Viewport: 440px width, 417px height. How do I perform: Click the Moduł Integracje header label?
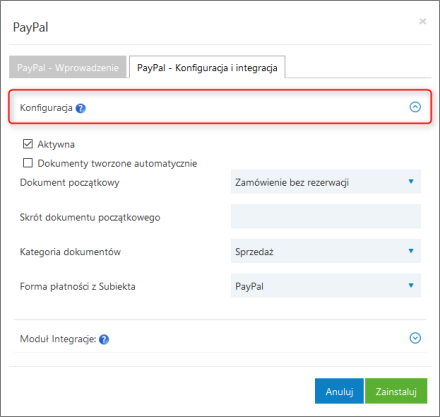(x=58, y=339)
